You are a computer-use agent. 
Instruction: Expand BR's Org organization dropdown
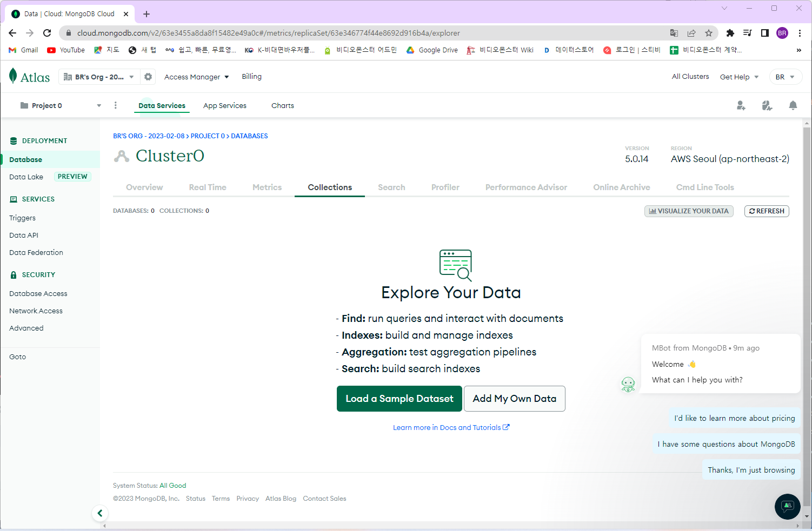(x=99, y=77)
